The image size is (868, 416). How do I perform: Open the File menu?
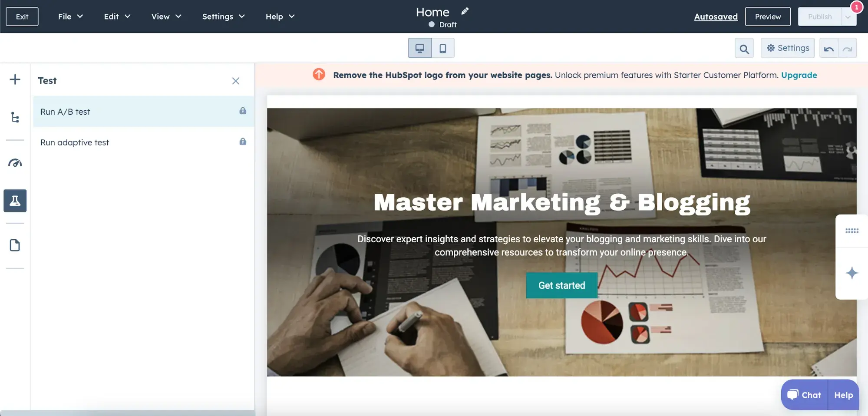click(71, 17)
